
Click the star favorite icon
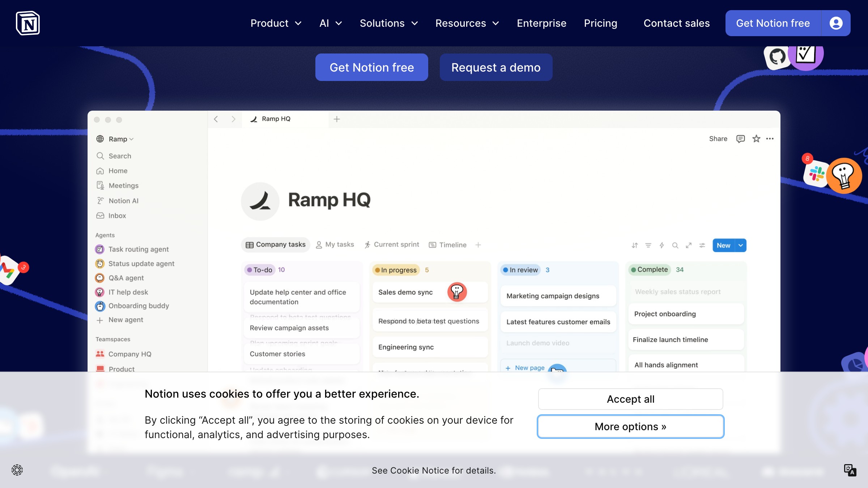point(756,139)
